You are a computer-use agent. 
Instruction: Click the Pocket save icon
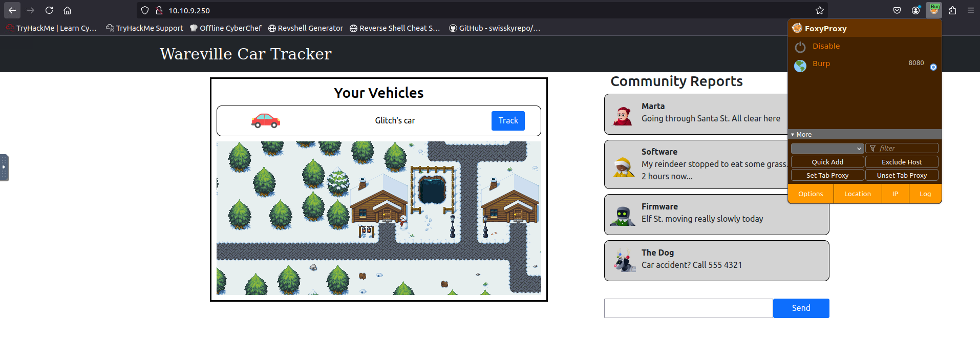click(897, 10)
